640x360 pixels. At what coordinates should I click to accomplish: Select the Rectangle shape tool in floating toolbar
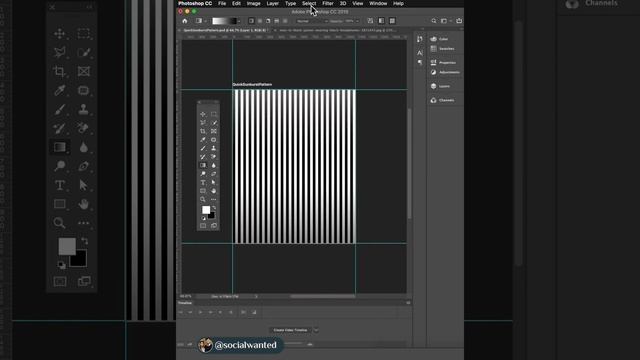203,191
